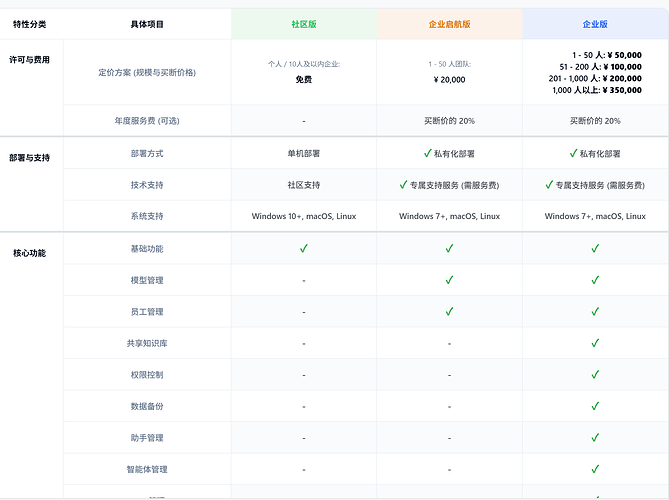Select the 基础功能 row label
This screenshot has height=500, width=669.
click(x=147, y=249)
